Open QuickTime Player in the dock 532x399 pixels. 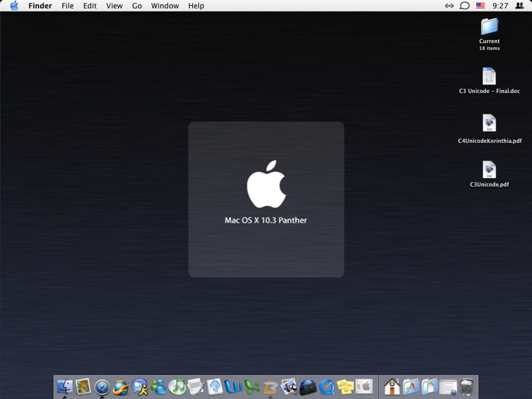327,386
